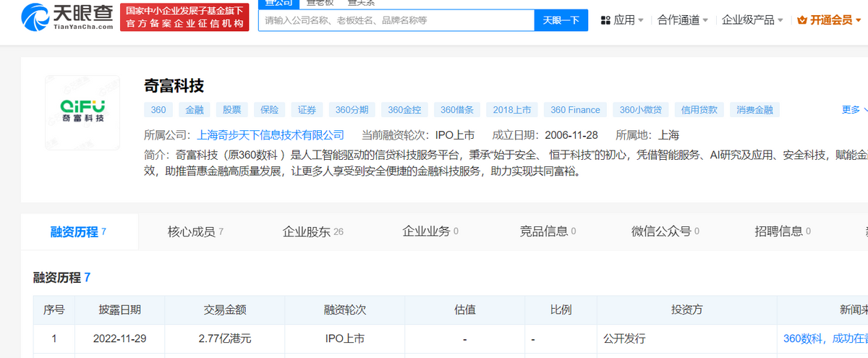Click the official credit agency red banner
The height and width of the screenshot is (358, 868).
(x=184, y=17)
